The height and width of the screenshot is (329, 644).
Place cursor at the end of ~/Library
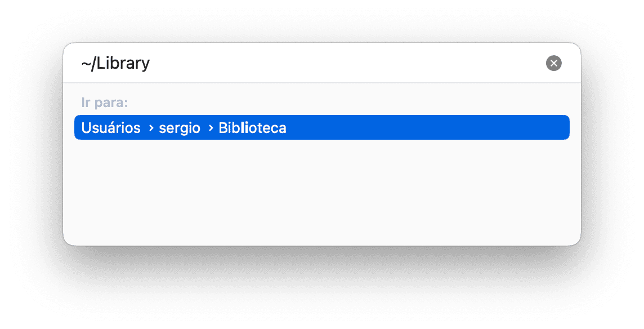coord(150,63)
